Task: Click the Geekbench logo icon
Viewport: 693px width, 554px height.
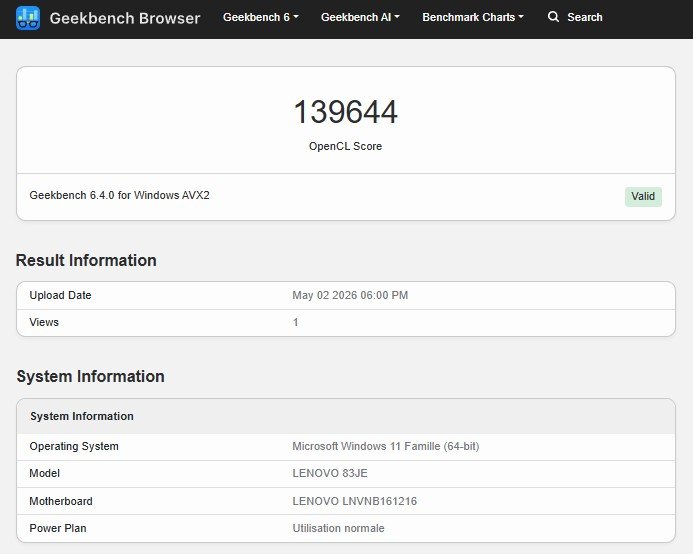Action: click(x=28, y=18)
